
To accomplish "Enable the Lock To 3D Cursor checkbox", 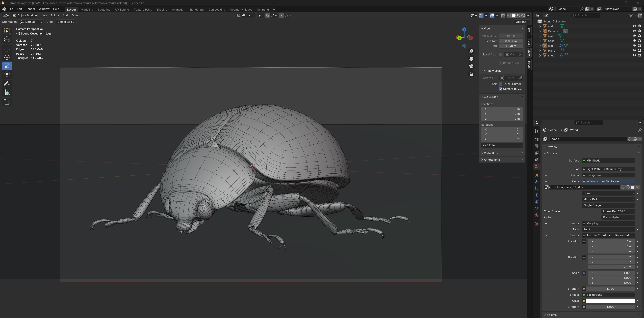I will [501, 84].
